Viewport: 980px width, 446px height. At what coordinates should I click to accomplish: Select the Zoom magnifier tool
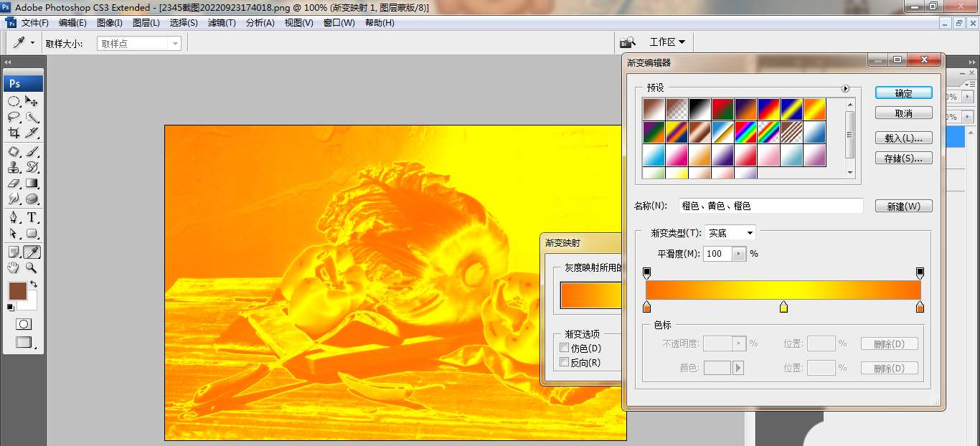click(32, 267)
